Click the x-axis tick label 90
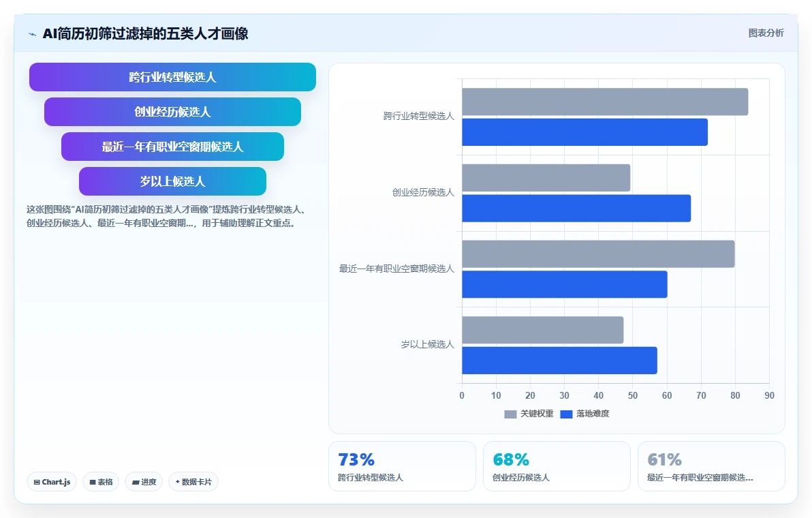This screenshot has width=812, height=518. pos(770,396)
